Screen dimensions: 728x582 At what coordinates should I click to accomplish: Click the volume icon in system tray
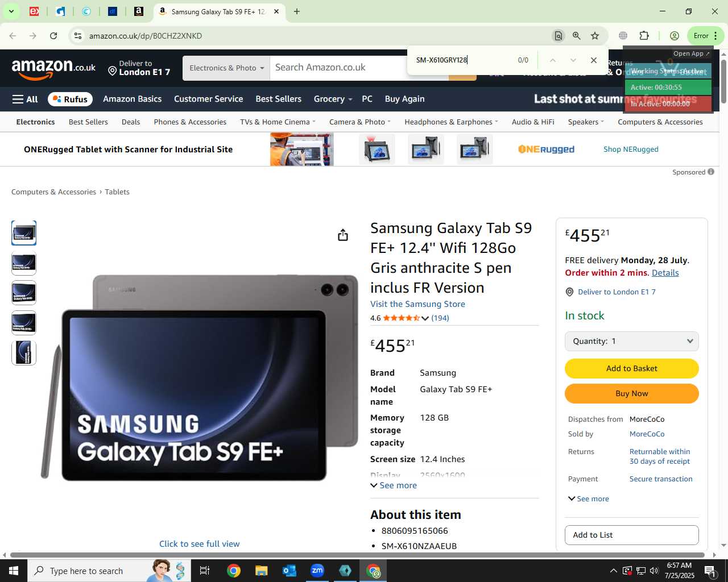(x=654, y=571)
